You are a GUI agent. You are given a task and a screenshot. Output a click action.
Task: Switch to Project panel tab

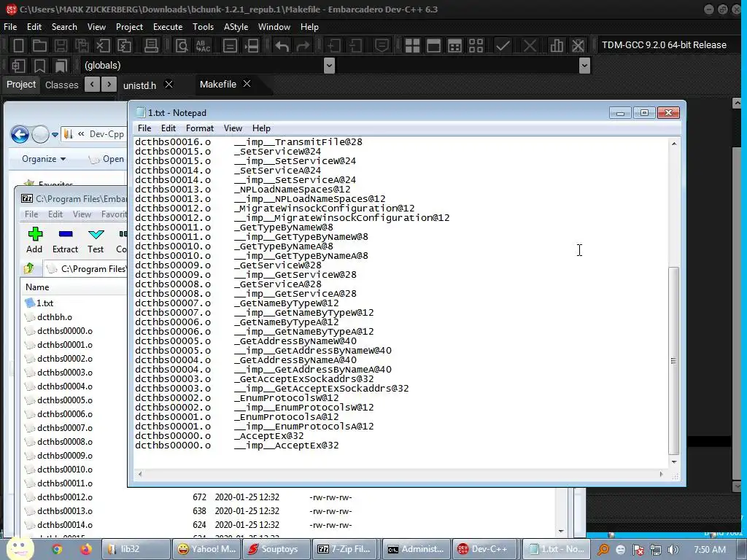[x=21, y=85]
